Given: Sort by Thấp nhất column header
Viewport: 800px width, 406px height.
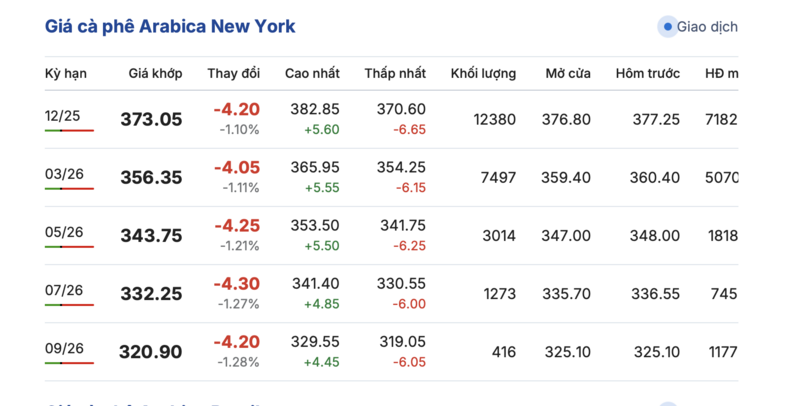Looking at the screenshot, I should (395, 73).
